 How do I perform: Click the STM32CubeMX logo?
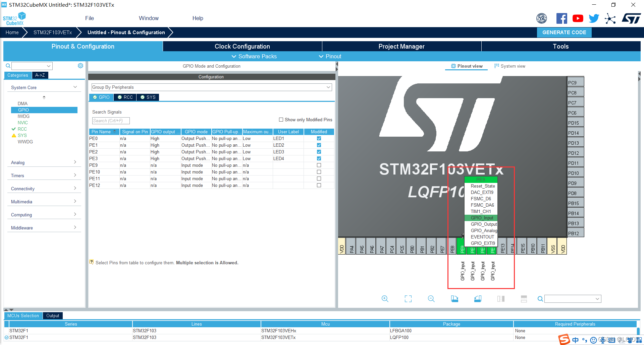(x=14, y=19)
